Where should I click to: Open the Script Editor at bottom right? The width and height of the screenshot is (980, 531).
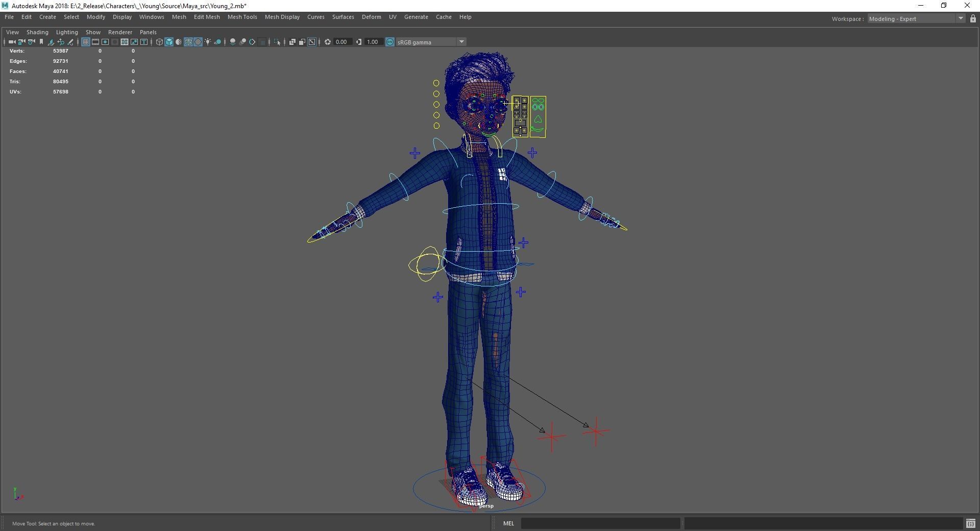(x=971, y=523)
